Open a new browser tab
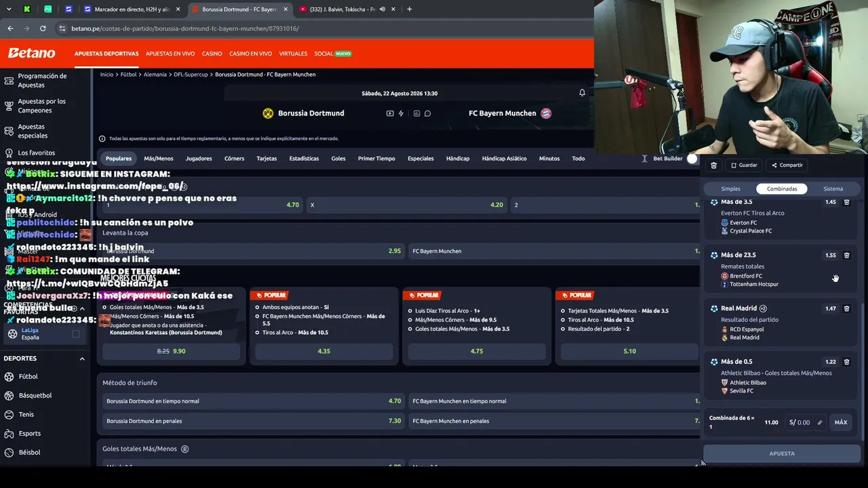 (x=409, y=9)
